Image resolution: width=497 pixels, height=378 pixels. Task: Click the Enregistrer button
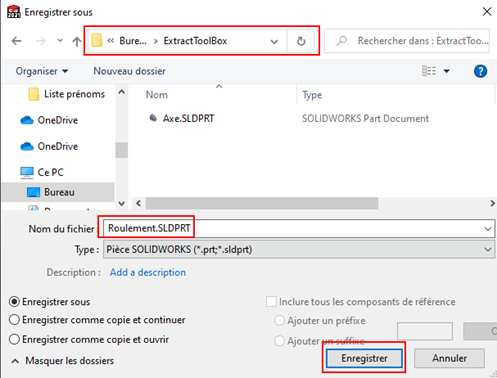coord(364,358)
